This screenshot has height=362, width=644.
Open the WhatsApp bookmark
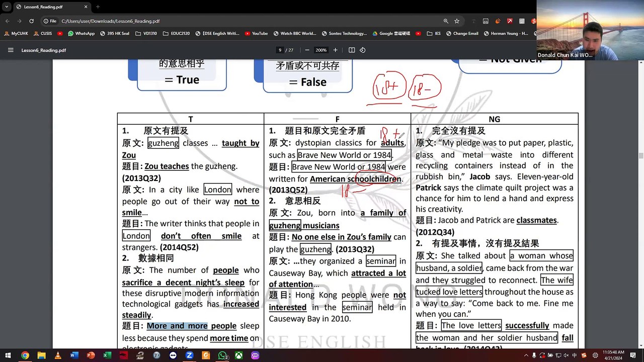pos(81,33)
